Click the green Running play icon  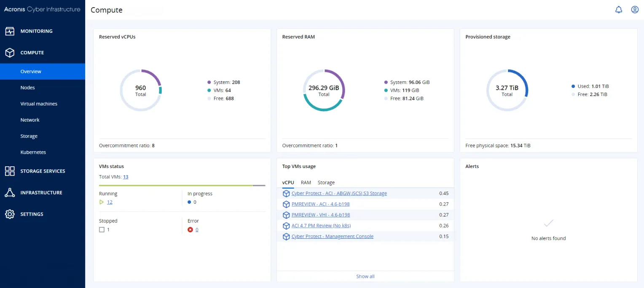102,202
